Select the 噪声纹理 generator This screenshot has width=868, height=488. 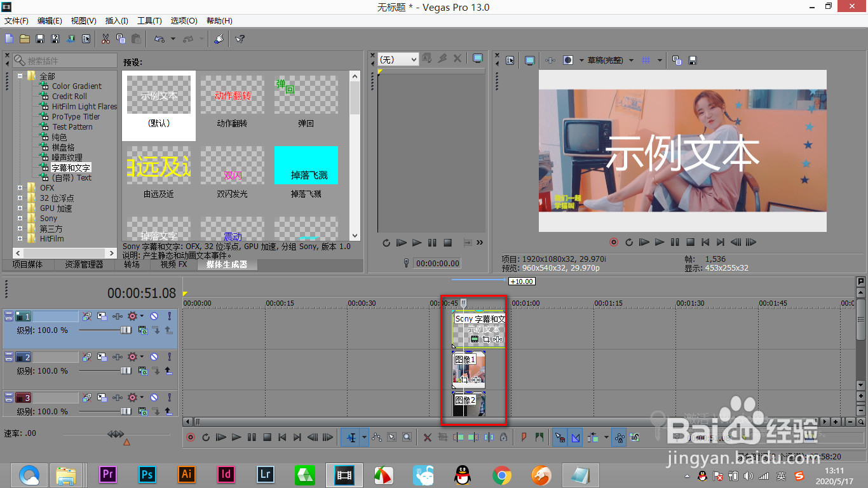[67, 158]
